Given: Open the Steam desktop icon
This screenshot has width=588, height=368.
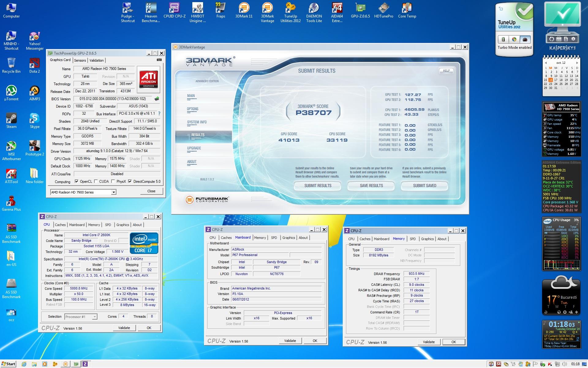Looking at the screenshot, I should click(11, 121).
